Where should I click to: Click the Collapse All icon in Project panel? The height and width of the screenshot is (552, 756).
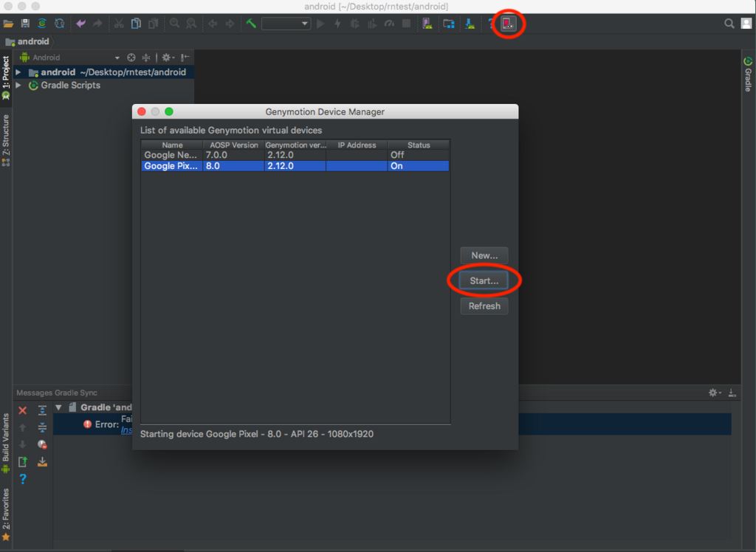click(x=145, y=58)
